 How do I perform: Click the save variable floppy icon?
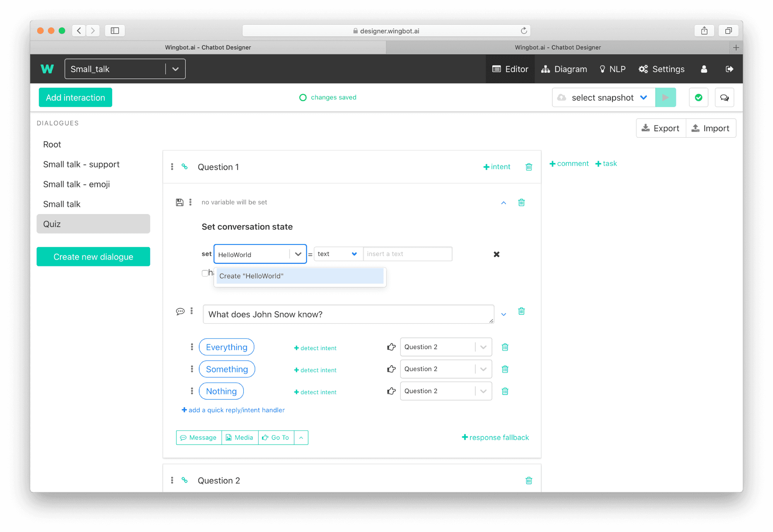point(179,202)
